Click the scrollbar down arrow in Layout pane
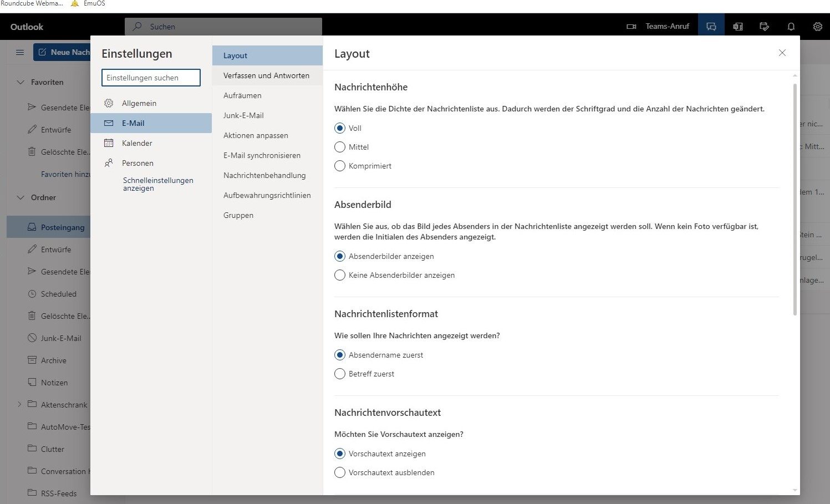830x504 pixels. point(795,490)
